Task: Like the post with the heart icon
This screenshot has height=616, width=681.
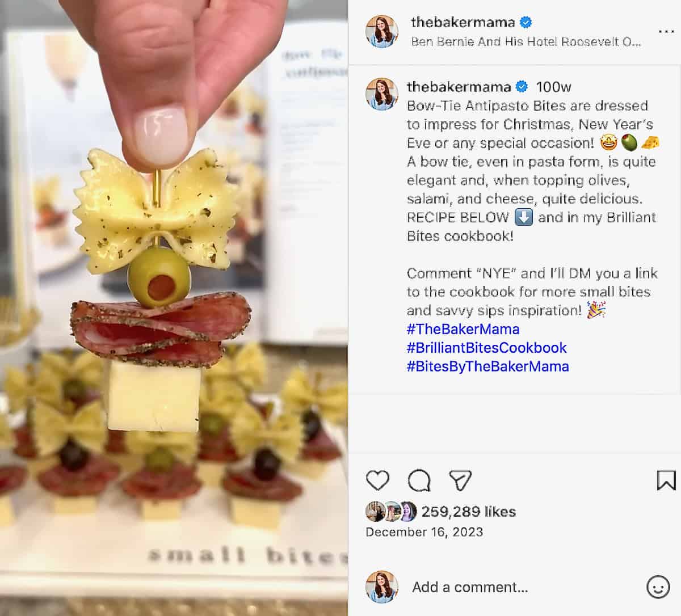Action: tap(379, 479)
